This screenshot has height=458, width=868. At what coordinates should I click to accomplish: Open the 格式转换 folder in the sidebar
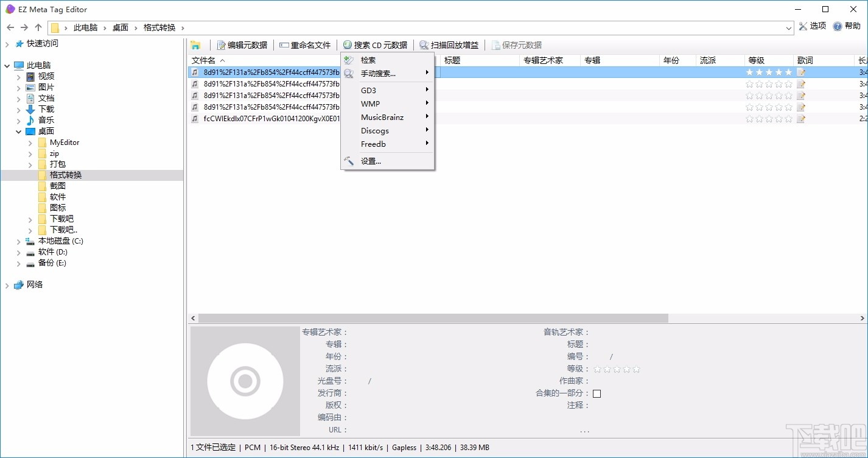point(65,175)
